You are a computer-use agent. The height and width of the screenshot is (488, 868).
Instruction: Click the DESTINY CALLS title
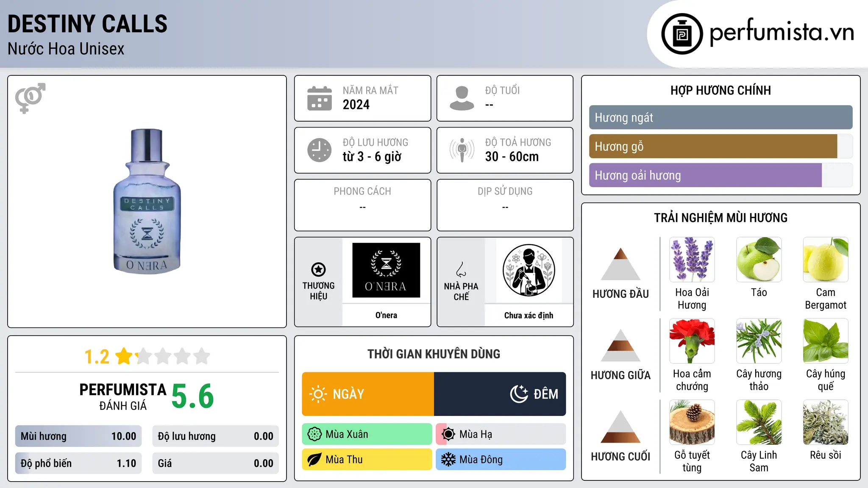click(88, 24)
